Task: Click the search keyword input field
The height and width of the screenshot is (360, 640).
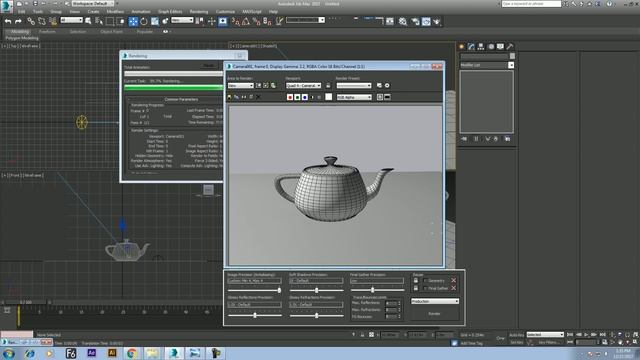Action: point(531,4)
